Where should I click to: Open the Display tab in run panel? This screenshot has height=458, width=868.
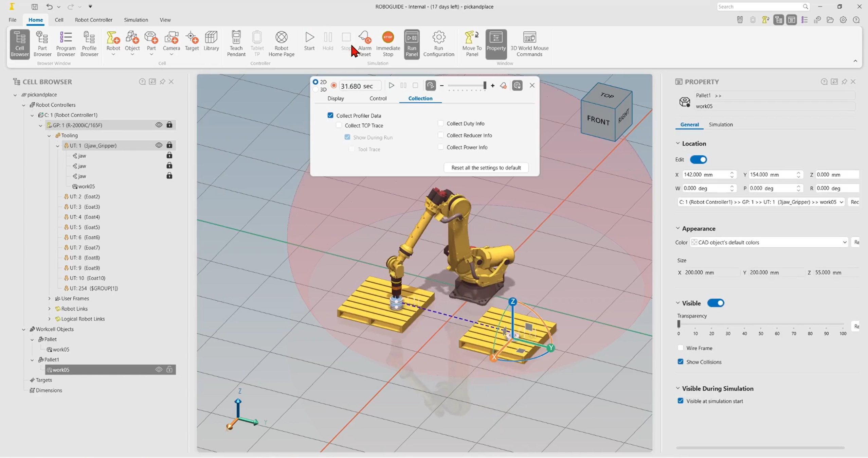tap(336, 98)
